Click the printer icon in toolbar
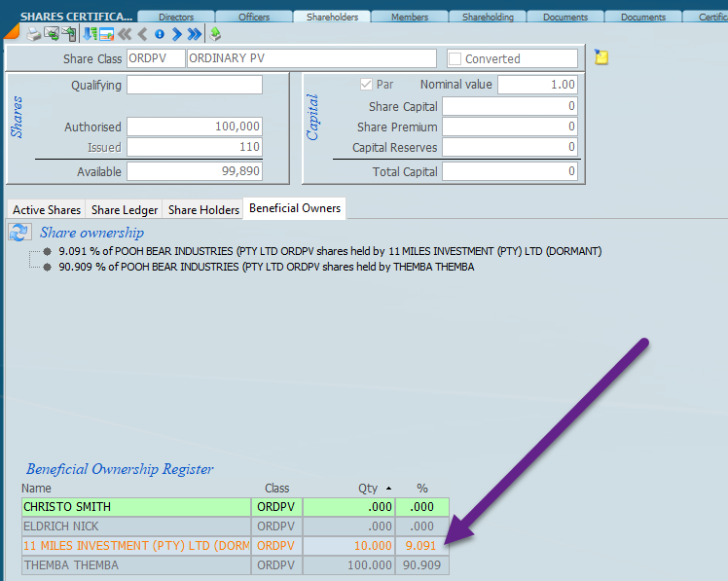This screenshot has height=581, width=728. (x=34, y=34)
